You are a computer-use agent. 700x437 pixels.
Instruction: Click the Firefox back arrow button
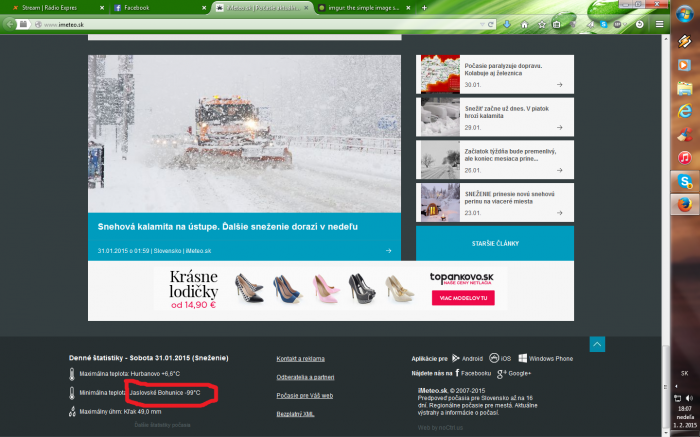tap(9, 25)
